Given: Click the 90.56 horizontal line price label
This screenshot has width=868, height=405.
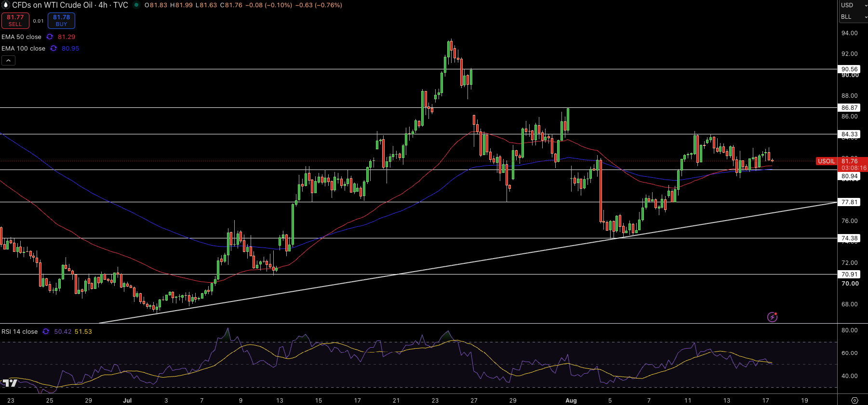Looking at the screenshot, I should 849,69.
